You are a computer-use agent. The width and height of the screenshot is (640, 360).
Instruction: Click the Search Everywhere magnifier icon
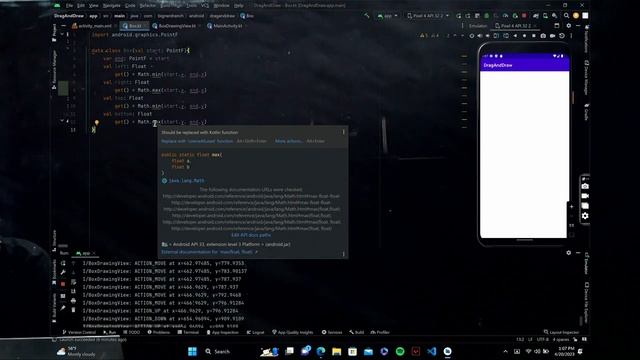566,16
